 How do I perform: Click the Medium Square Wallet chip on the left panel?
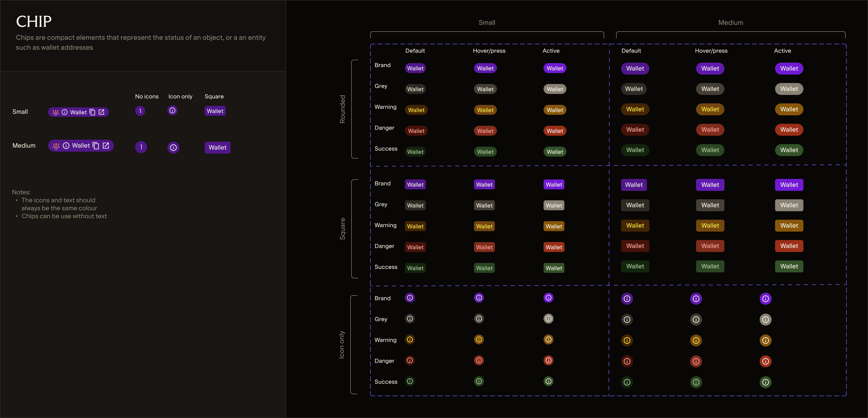[x=217, y=148]
